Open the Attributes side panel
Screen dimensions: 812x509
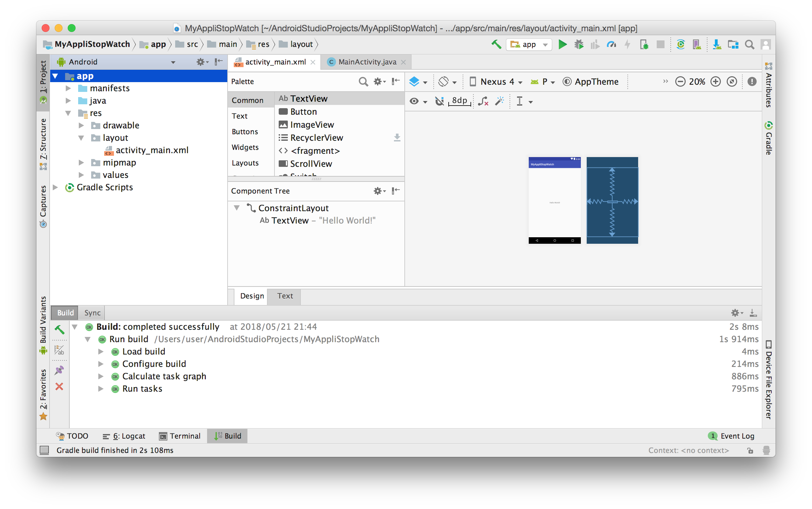tap(768, 84)
